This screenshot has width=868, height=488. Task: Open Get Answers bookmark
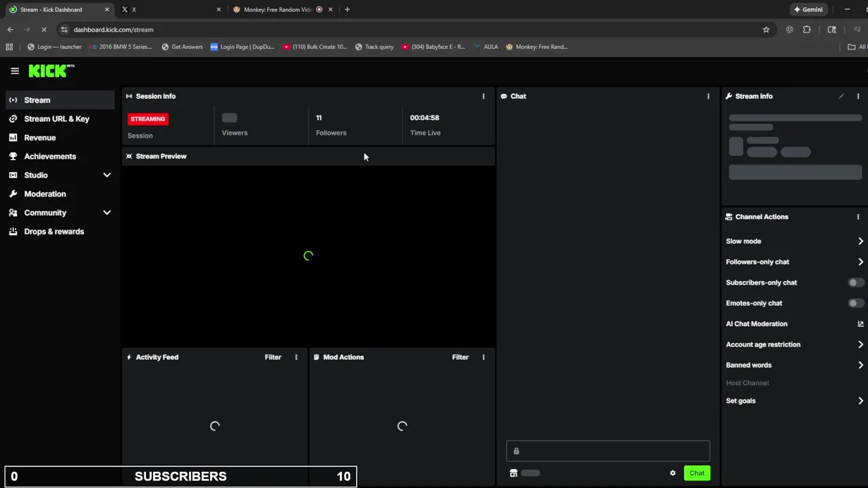pyautogui.click(x=182, y=47)
